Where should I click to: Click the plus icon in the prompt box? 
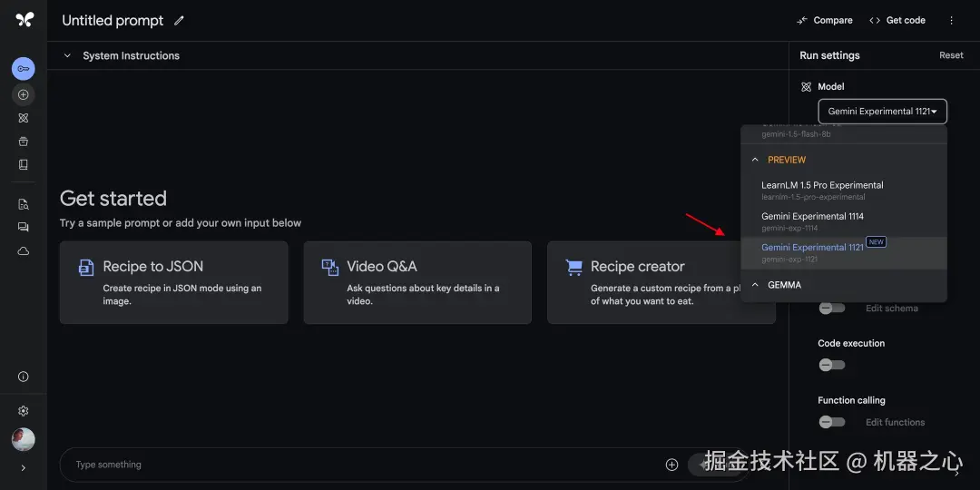point(671,465)
